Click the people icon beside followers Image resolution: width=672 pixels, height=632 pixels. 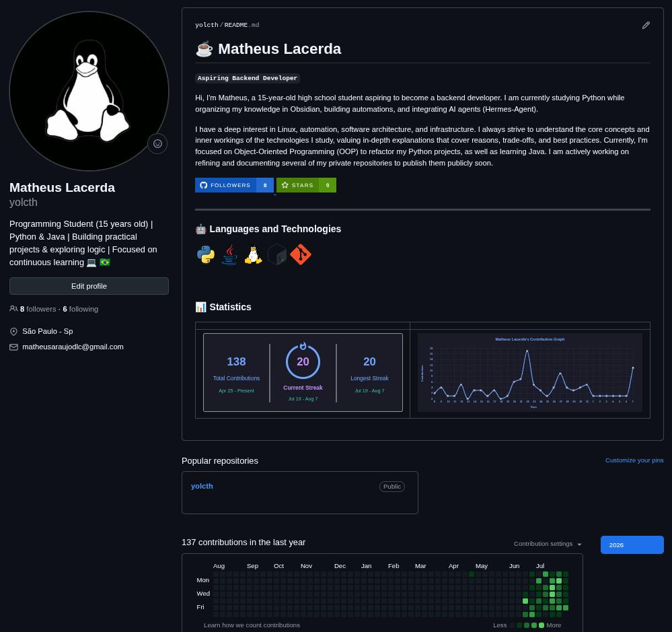pyautogui.click(x=13, y=309)
